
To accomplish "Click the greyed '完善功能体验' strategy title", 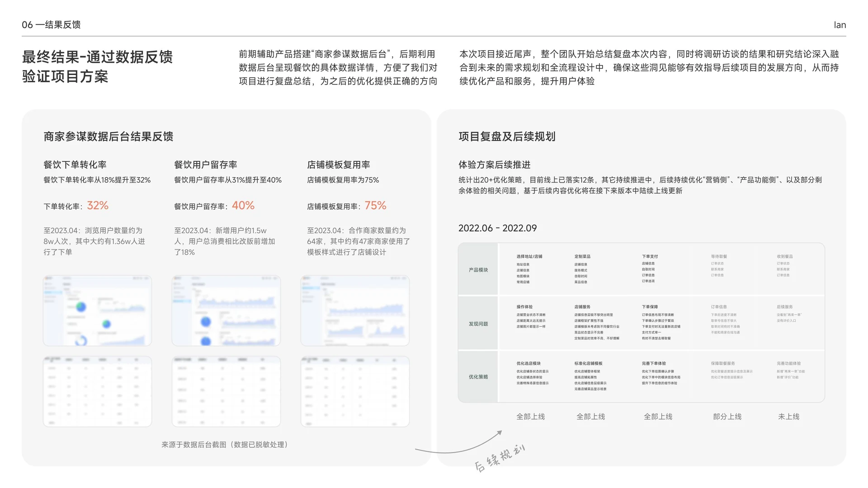I will (x=789, y=363).
